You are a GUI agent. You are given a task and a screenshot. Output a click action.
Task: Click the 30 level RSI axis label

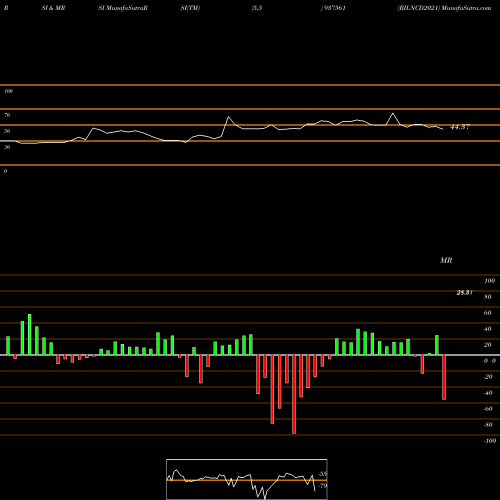pos(7,147)
